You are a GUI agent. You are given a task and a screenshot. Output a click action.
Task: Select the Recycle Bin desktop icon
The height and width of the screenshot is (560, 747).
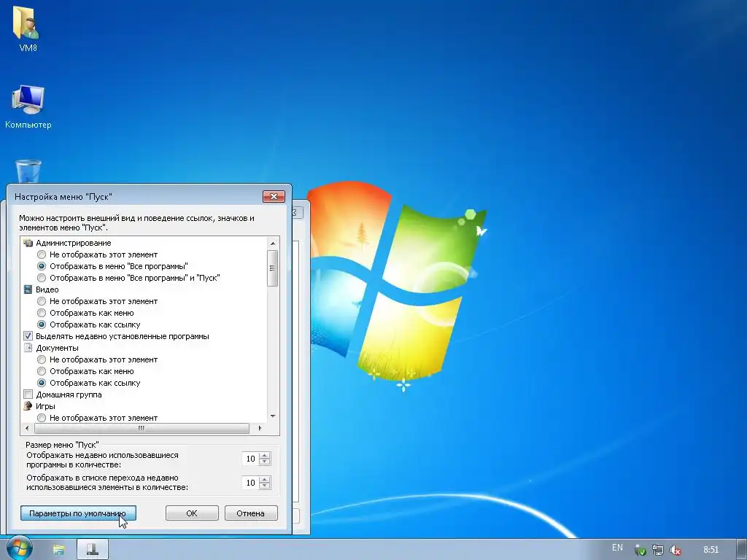point(28,171)
